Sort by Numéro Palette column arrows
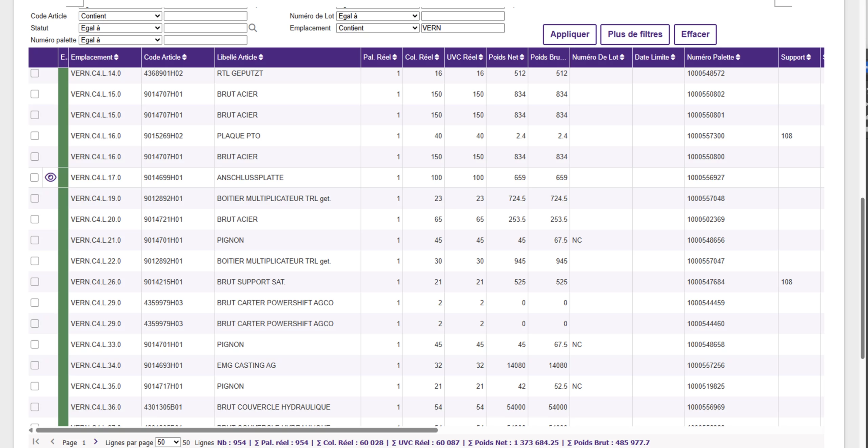The image size is (868, 448). [x=738, y=57]
